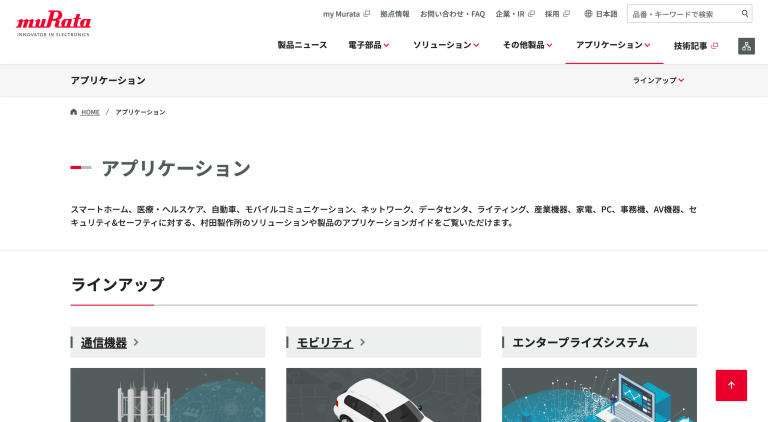Image resolution: width=768 pixels, height=422 pixels.
Task: Click the Murata logo
Action: click(53, 23)
